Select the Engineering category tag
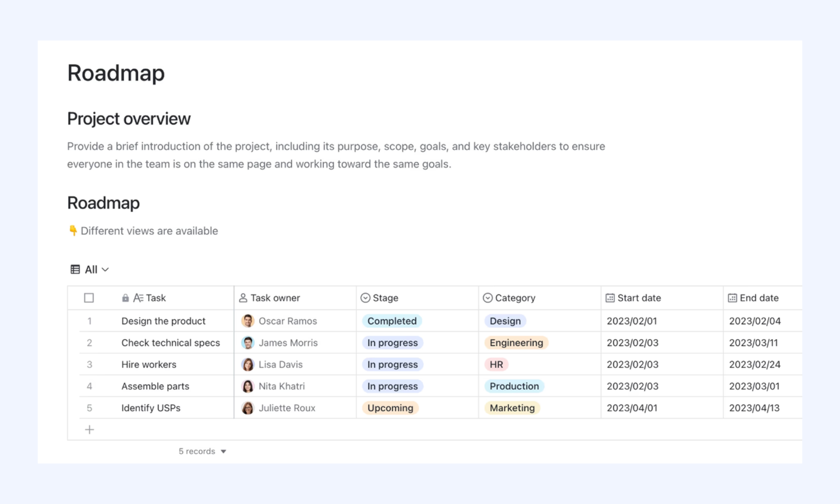Viewport: 840px width, 504px height. (x=516, y=343)
